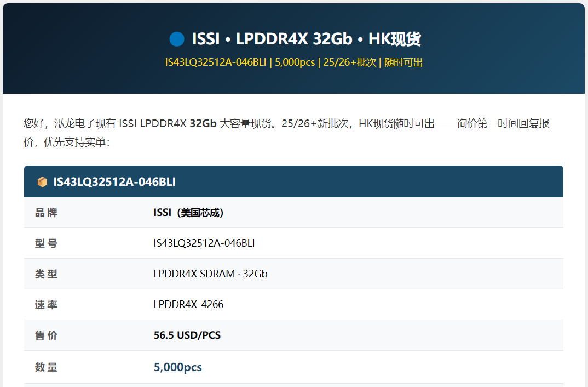The image size is (588, 387).
Task: Click the 型号 row label
Action: pyautogui.click(x=46, y=243)
